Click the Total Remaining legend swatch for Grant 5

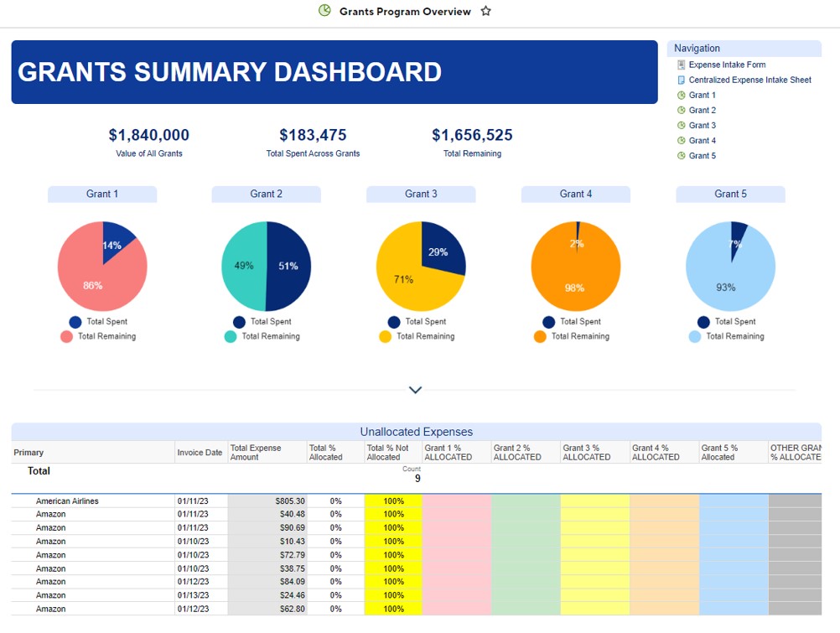point(695,337)
